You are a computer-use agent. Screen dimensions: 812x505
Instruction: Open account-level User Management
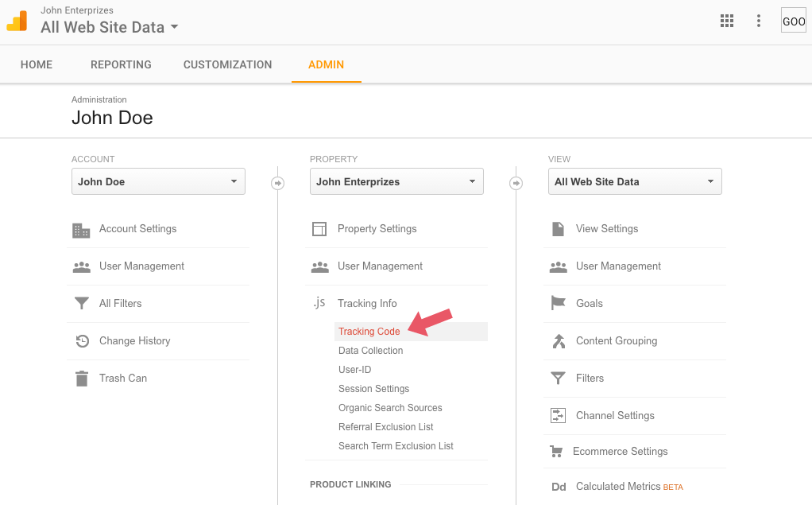tap(142, 266)
